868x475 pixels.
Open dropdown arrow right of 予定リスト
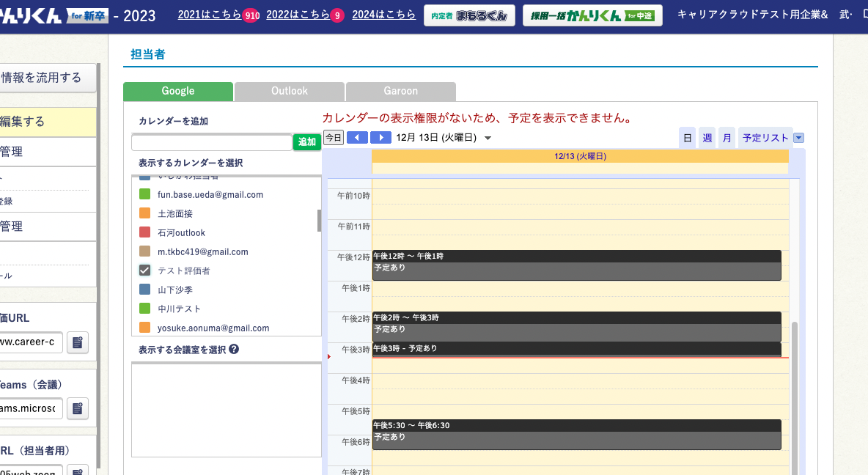tap(799, 138)
